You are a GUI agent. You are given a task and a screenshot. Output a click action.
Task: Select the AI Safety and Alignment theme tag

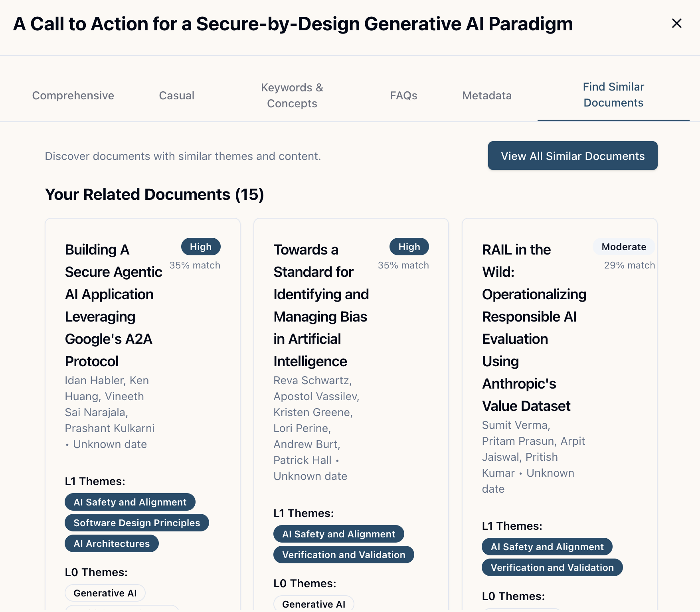coord(130,502)
